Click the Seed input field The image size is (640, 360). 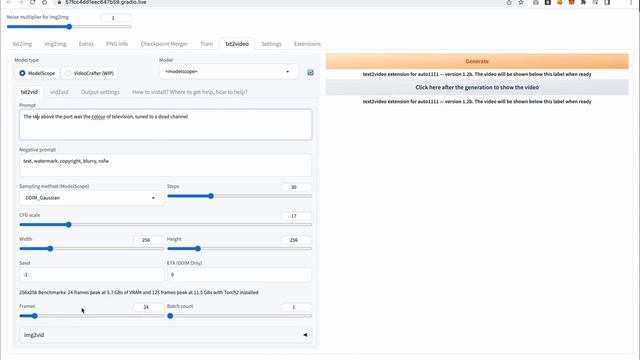coord(91,275)
